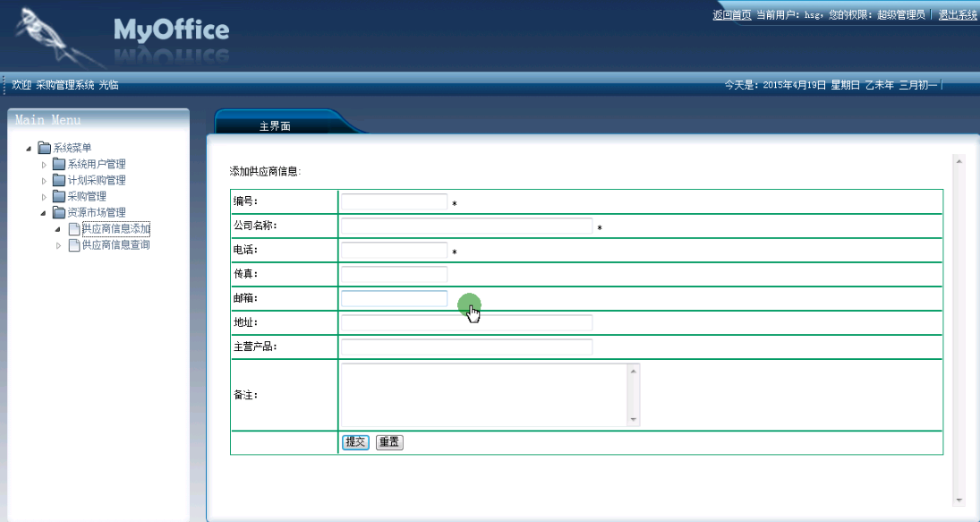Screen dimensions: 980x522
Task: Click the 资源市场管理 folder icon
Action: [59, 213]
